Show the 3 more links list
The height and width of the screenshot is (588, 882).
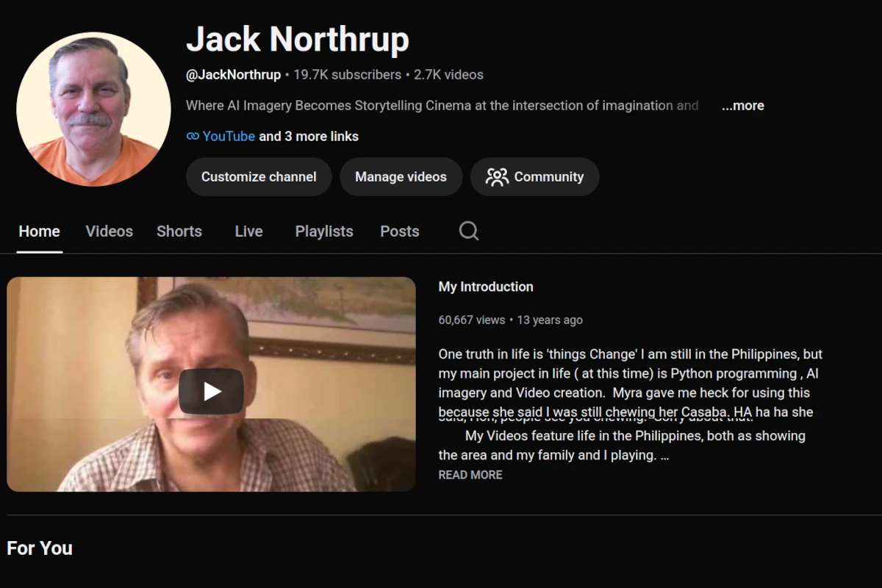tap(309, 137)
